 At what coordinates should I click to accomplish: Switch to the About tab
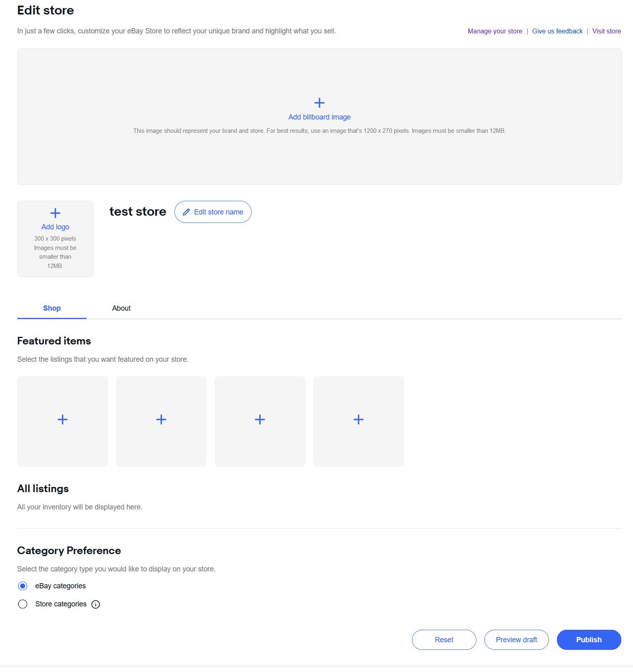pos(121,308)
